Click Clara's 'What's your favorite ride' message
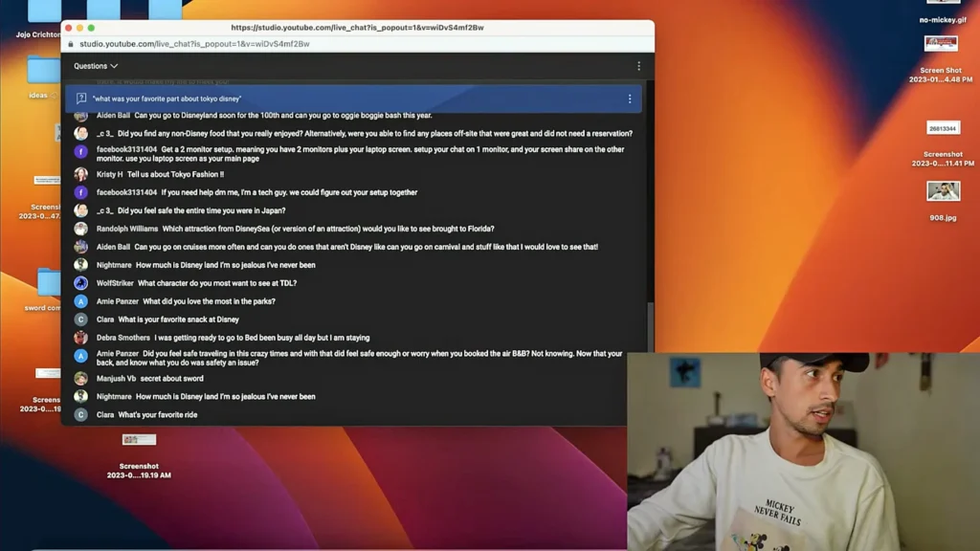 pyautogui.click(x=158, y=415)
